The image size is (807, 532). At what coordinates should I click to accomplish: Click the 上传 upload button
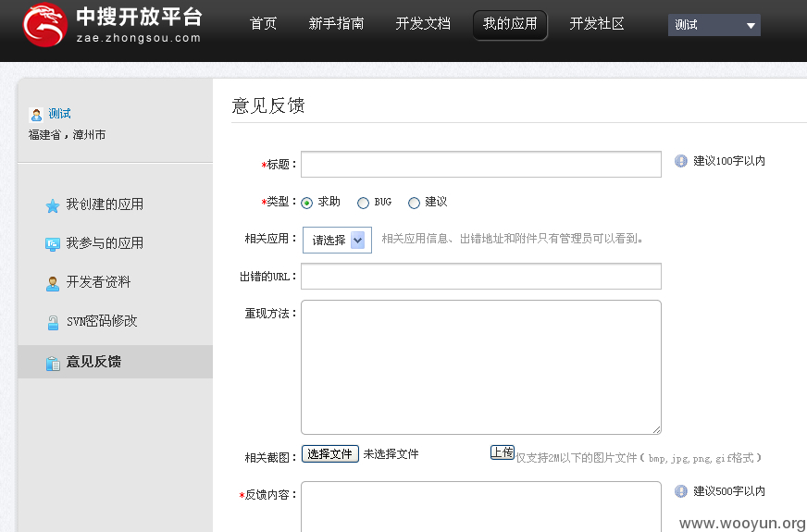[503, 452]
